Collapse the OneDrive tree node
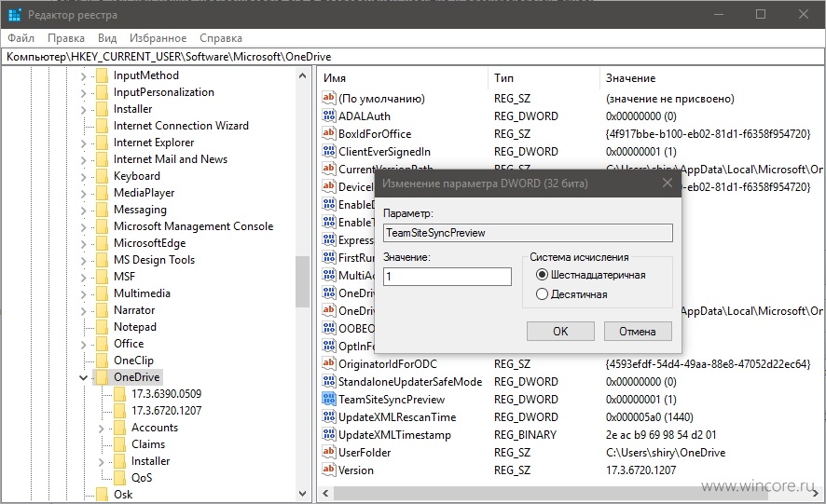The image size is (826, 504). [x=83, y=377]
